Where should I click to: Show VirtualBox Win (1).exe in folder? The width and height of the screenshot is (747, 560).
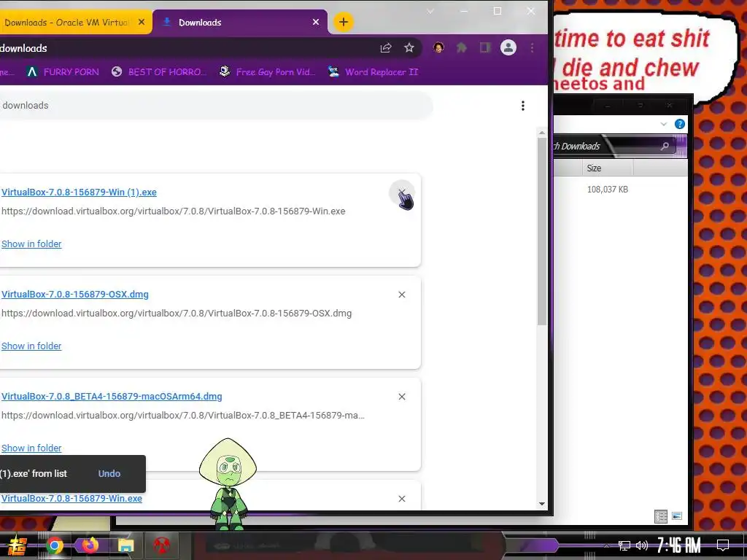point(31,244)
